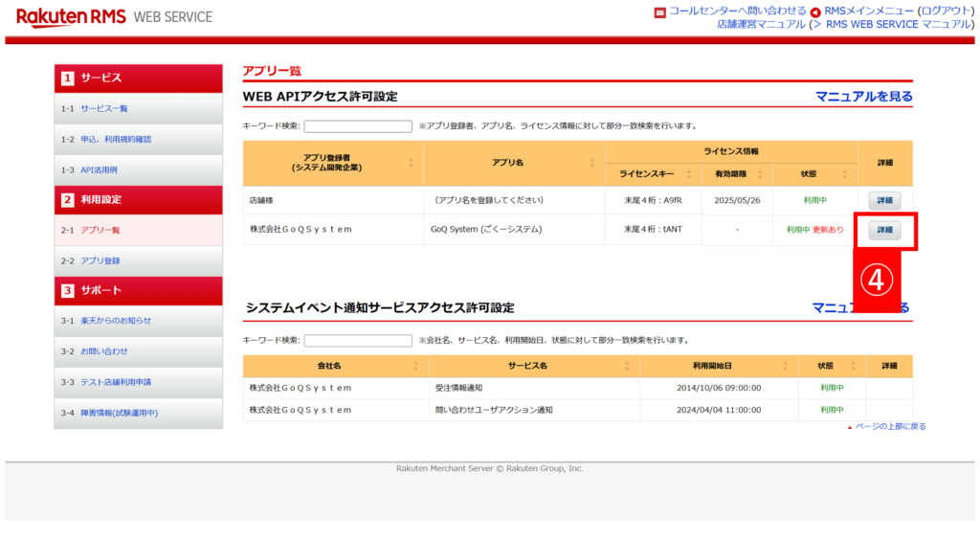Click 受注情報通知 service name
The width and height of the screenshot is (980, 540).
pos(458,388)
